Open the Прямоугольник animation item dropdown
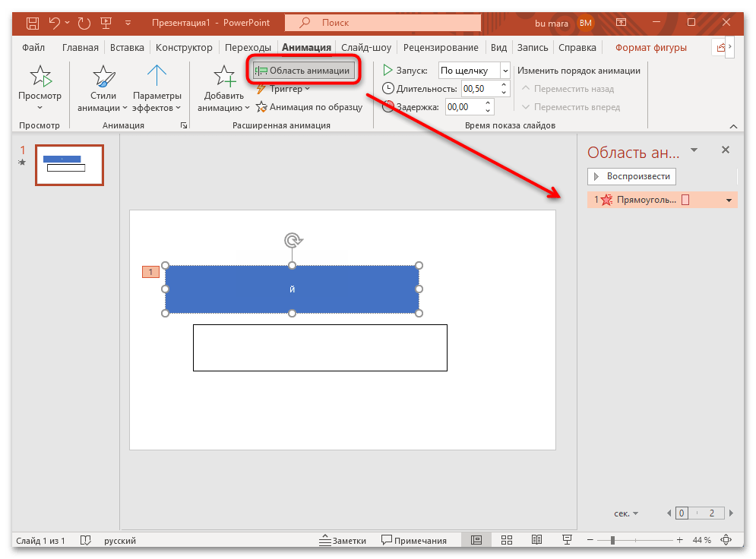 (731, 199)
